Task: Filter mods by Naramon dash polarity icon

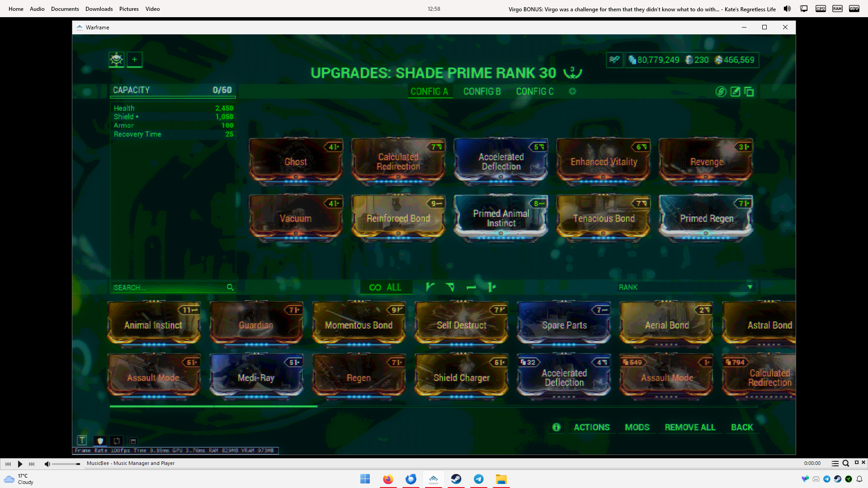Action: [471, 287]
